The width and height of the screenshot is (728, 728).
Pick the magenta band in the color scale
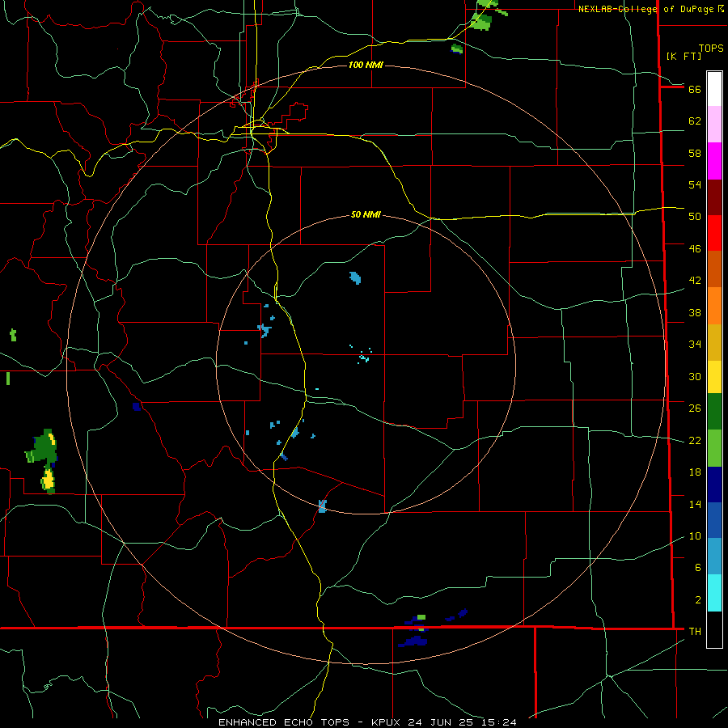click(x=714, y=161)
